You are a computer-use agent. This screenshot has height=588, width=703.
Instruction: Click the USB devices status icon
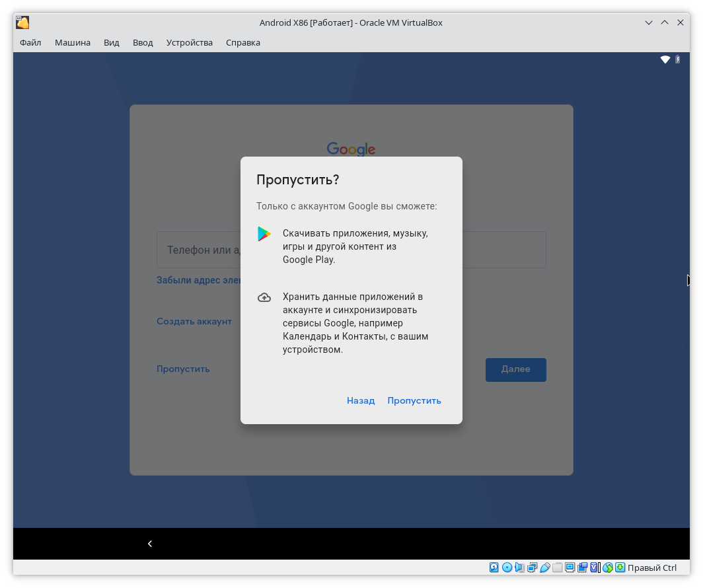click(x=545, y=568)
